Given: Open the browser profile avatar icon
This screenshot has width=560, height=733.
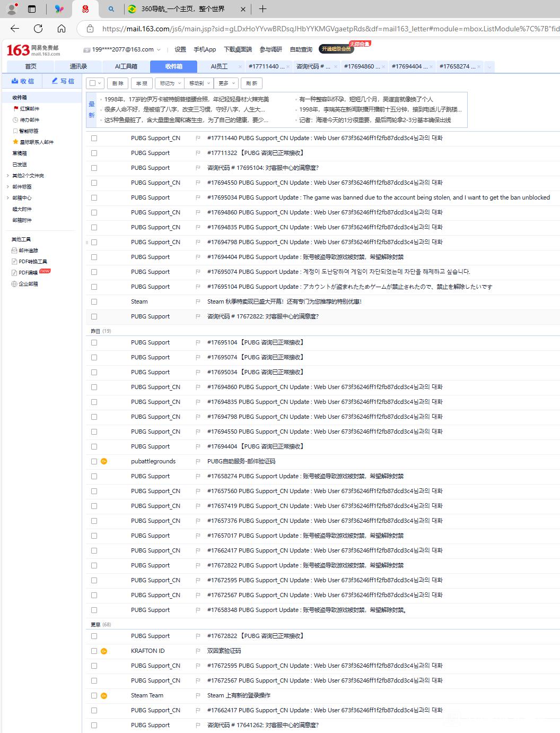Looking at the screenshot, I should pos(12,8).
